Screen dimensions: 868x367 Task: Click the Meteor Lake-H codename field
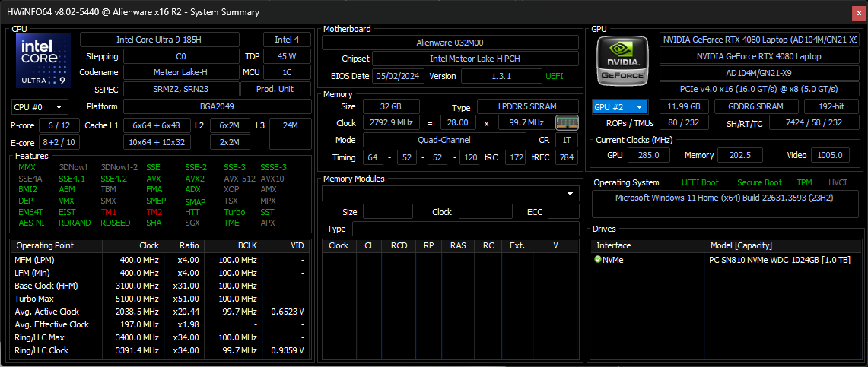click(x=181, y=72)
